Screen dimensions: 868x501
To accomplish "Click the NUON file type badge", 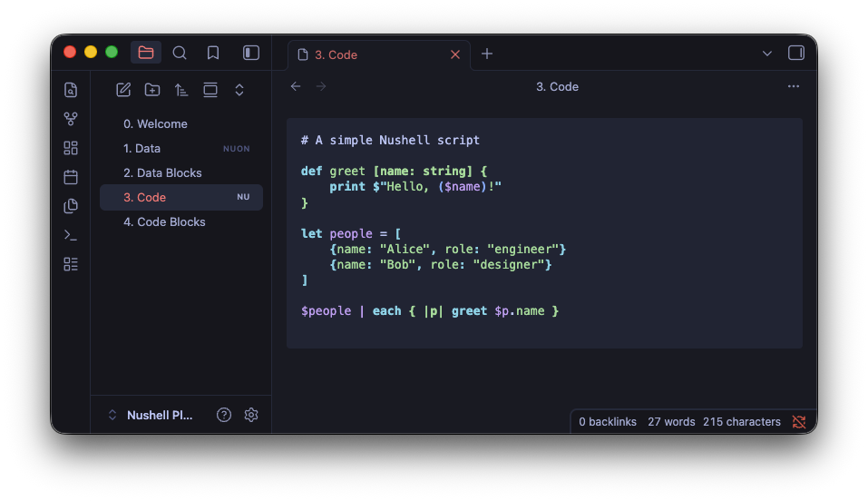I will pyautogui.click(x=237, y=149).
